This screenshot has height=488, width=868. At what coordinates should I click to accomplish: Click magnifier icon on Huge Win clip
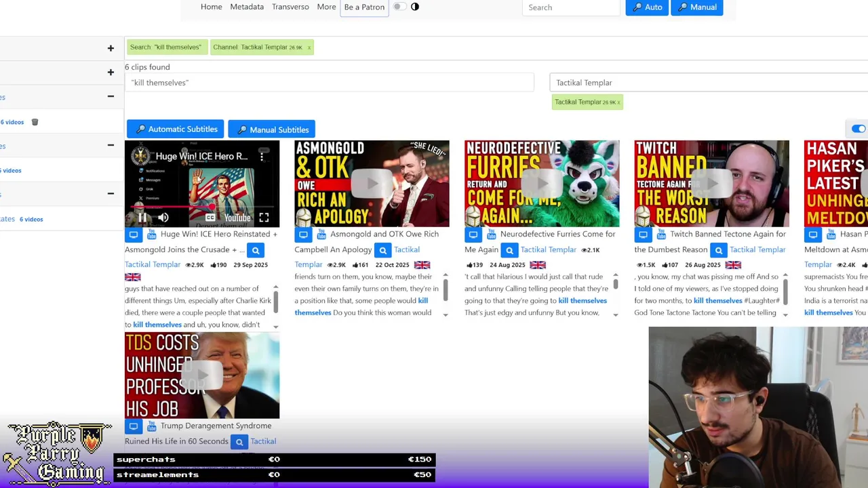256,251
